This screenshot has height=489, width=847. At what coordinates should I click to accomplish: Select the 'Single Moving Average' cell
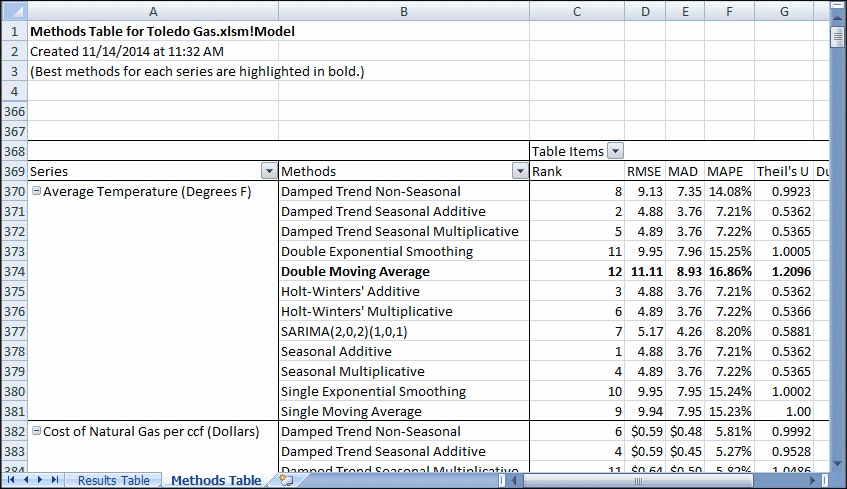(404, 411)
